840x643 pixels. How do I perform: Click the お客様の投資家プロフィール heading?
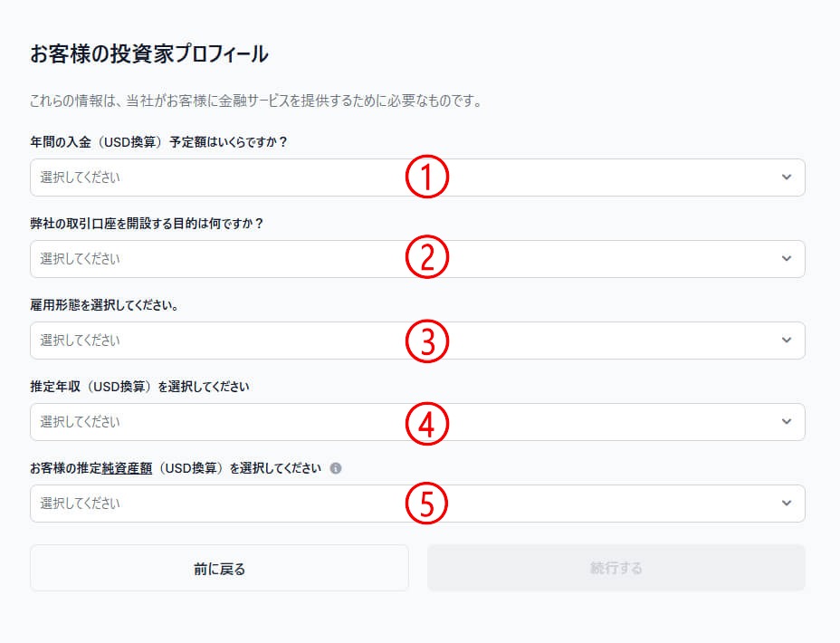[149, 53]
